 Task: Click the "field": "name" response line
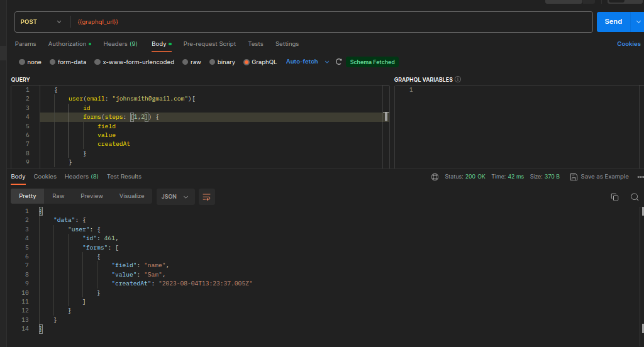[x=140, y=265]
